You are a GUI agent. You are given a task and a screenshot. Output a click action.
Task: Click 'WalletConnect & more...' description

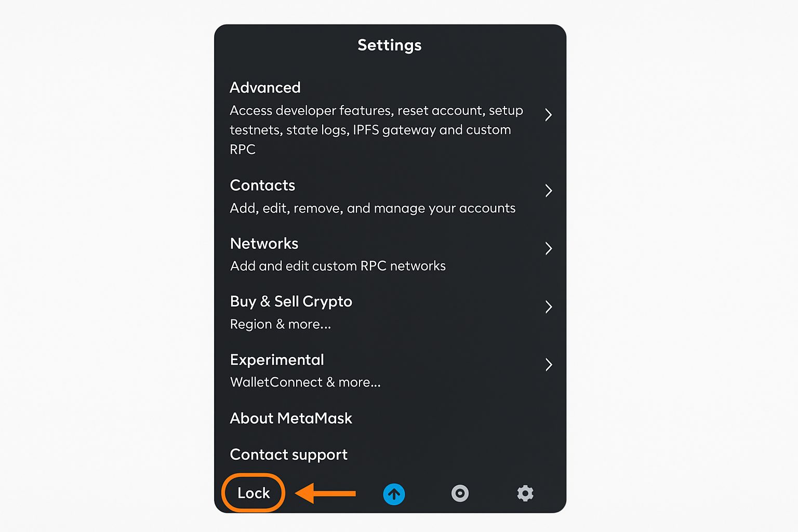point(305,382)
